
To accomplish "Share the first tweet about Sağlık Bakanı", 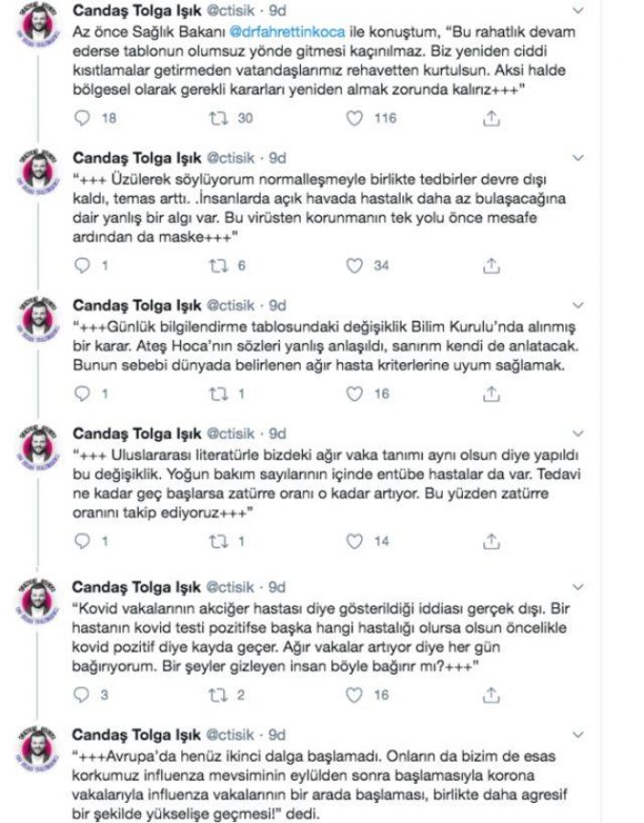I will pos(491,118).
